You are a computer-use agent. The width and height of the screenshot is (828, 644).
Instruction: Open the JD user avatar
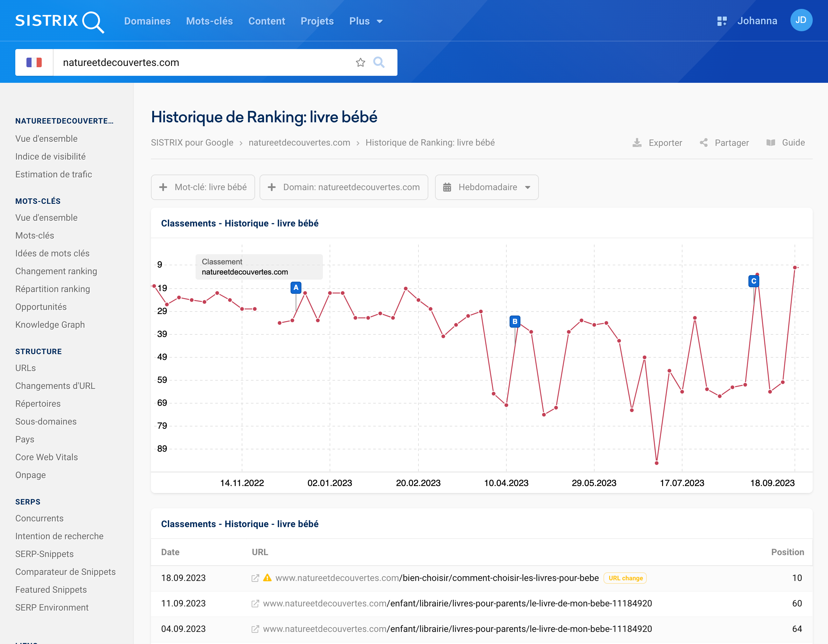click(801, 20)
